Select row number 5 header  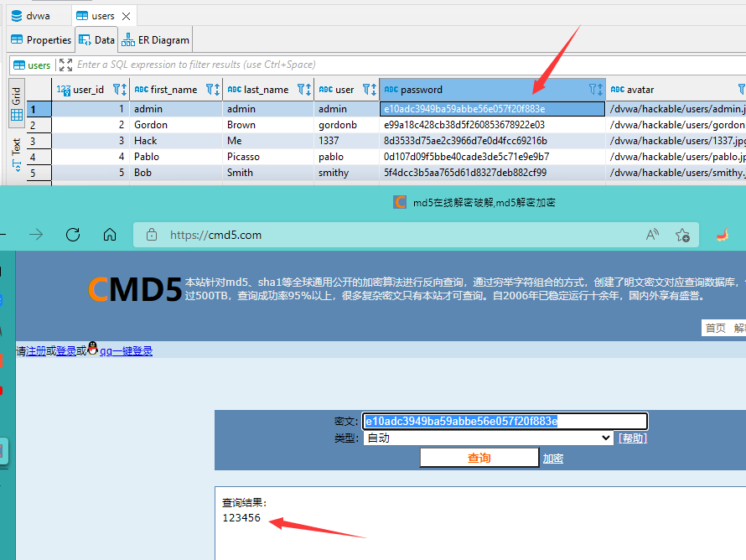pos(39,173)
